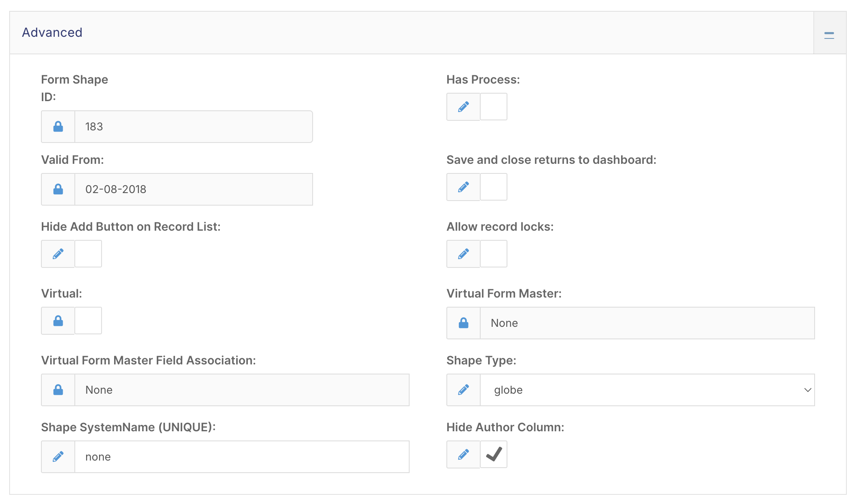Toggle the Has Process checkbox
Screen dimensions: 856x504
(x=494, y=107)
